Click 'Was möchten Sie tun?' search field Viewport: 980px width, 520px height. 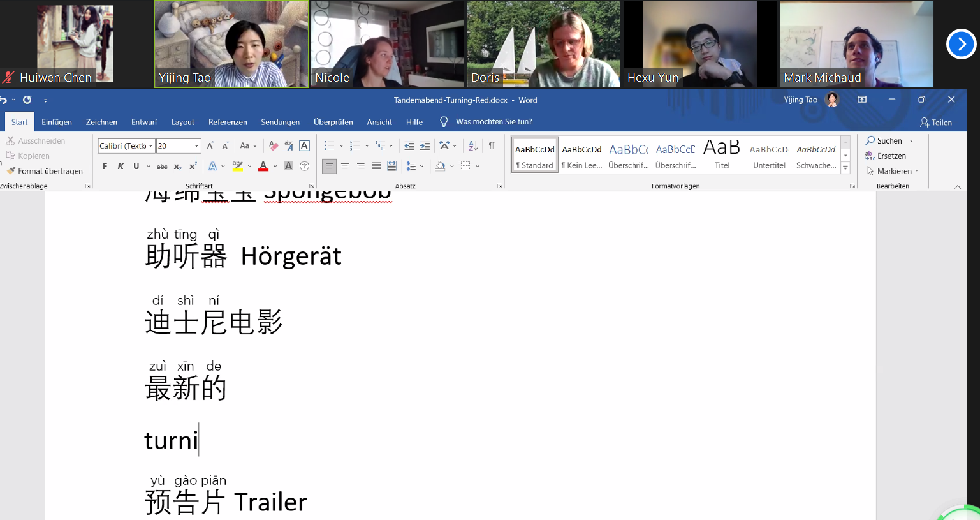pyautogui.click(x=494, y=122)
